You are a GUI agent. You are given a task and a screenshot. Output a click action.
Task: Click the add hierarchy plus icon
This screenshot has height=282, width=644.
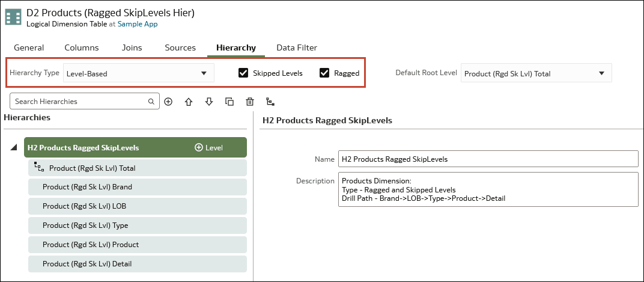pyautogui.click(x=168, y=102)
